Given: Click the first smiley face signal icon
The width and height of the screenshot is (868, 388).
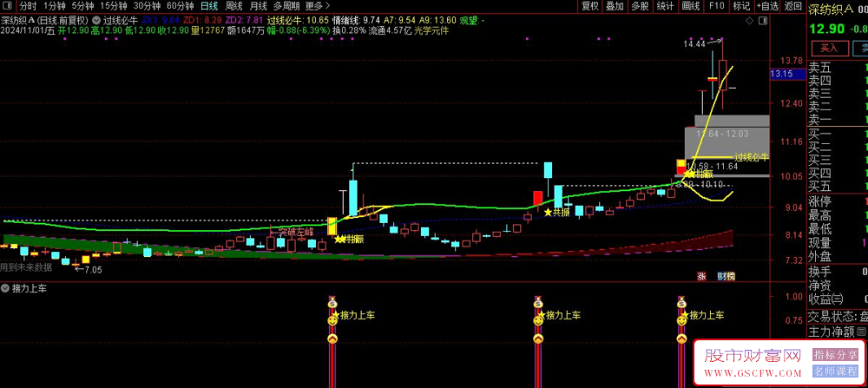Looking at the screenshot, I should [332, 320].
